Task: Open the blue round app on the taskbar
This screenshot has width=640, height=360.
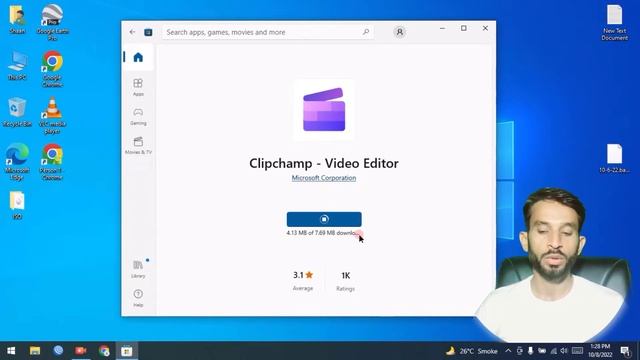Action: tap(58, 351)
